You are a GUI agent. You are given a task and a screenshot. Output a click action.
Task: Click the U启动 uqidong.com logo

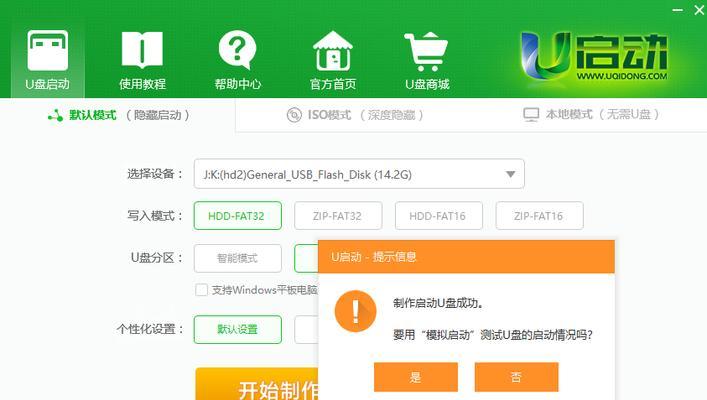point(594,56)
